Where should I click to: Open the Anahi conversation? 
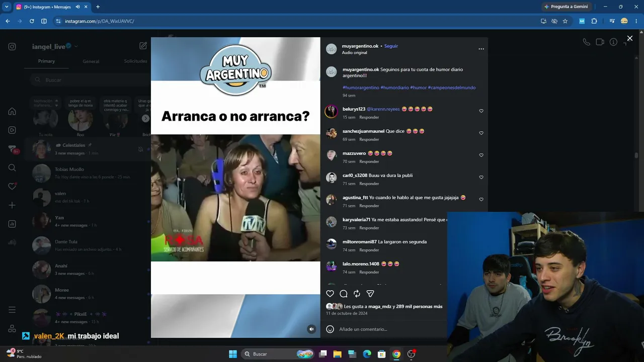89,269
